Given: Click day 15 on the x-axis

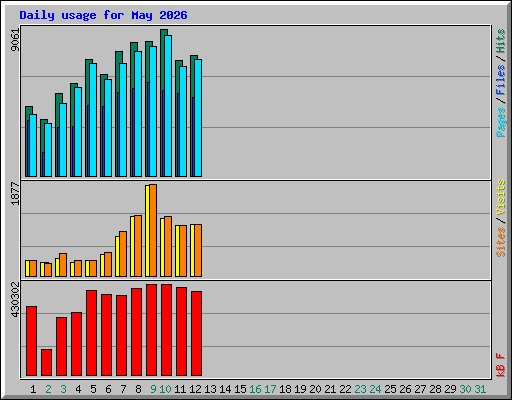Looking at the screenshot, I should coord(240,389).
